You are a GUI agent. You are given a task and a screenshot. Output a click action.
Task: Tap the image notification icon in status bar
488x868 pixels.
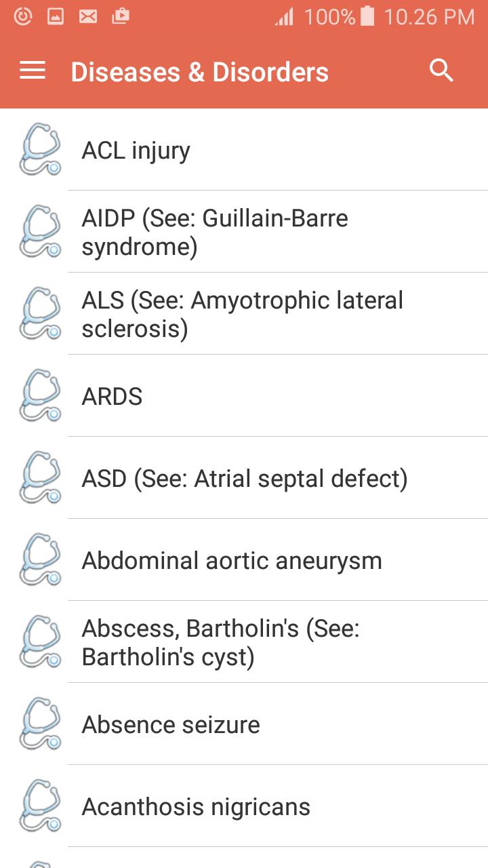(56, 17)
